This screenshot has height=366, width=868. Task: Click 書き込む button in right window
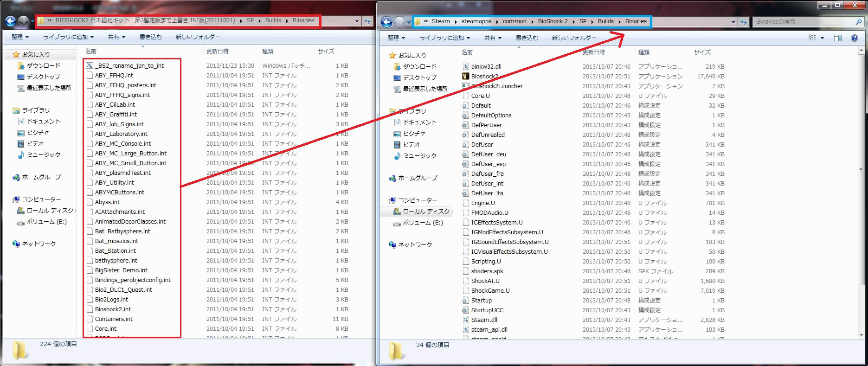coord(527,38)
